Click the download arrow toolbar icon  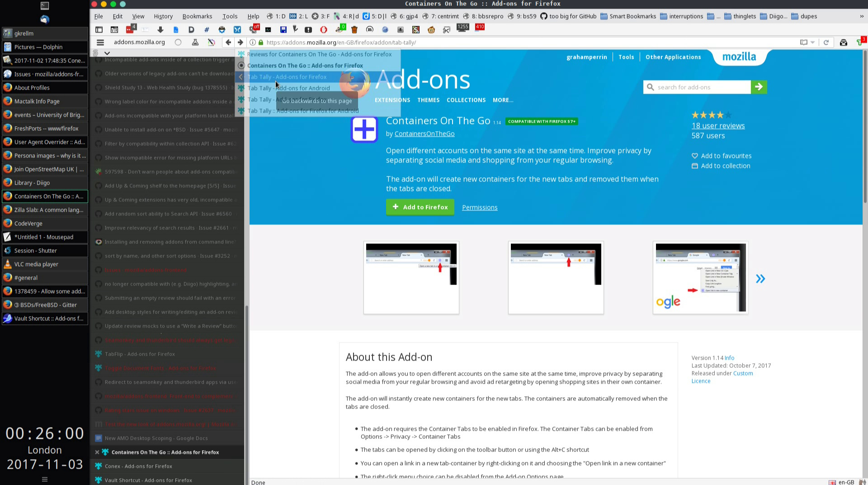[160, 30]
